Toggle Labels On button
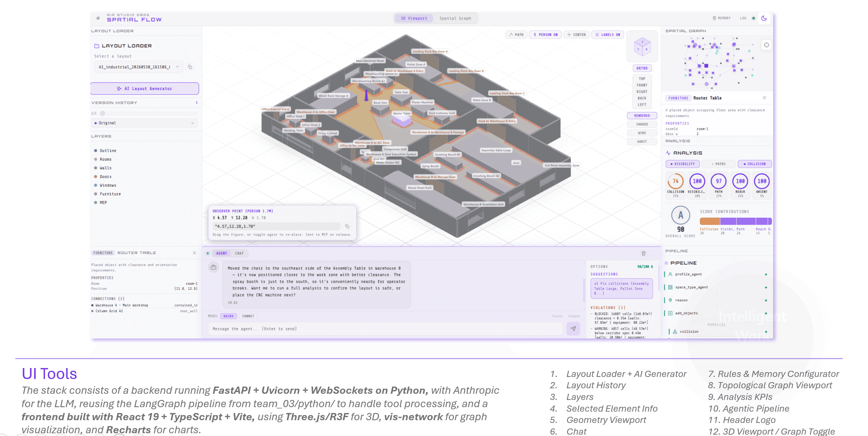Image resolution: width=868 pixels, height=436 pixels. point(607,35)
